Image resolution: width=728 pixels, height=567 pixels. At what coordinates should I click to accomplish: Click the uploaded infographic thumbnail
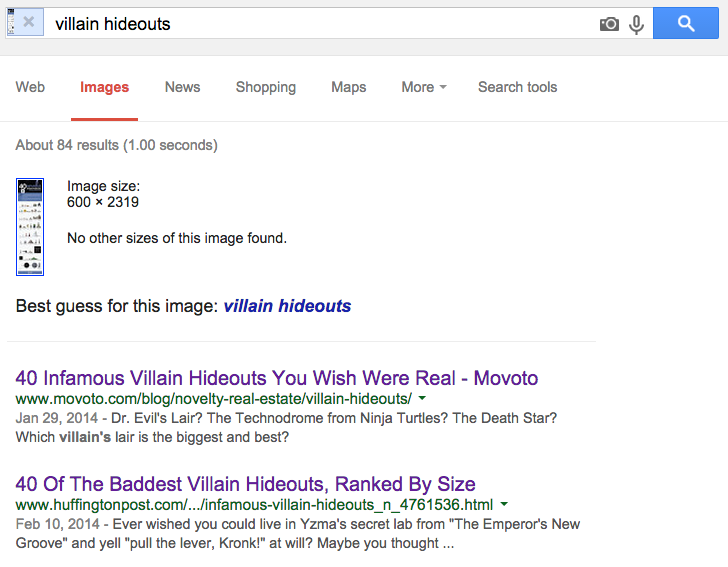click(x=30, y=227)
